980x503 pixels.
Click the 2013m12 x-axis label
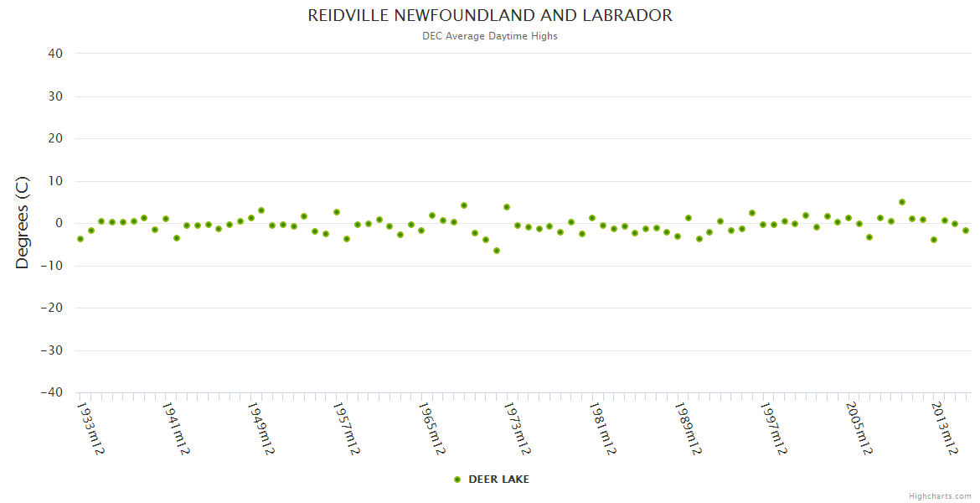pos(944,429)
